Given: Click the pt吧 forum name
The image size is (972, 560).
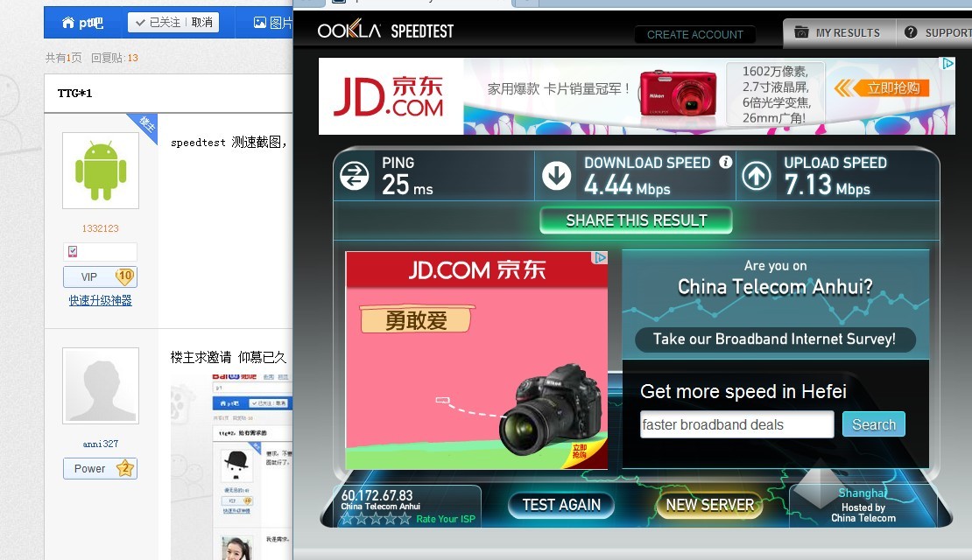Looking at the screenshot, I should [91, 23].
